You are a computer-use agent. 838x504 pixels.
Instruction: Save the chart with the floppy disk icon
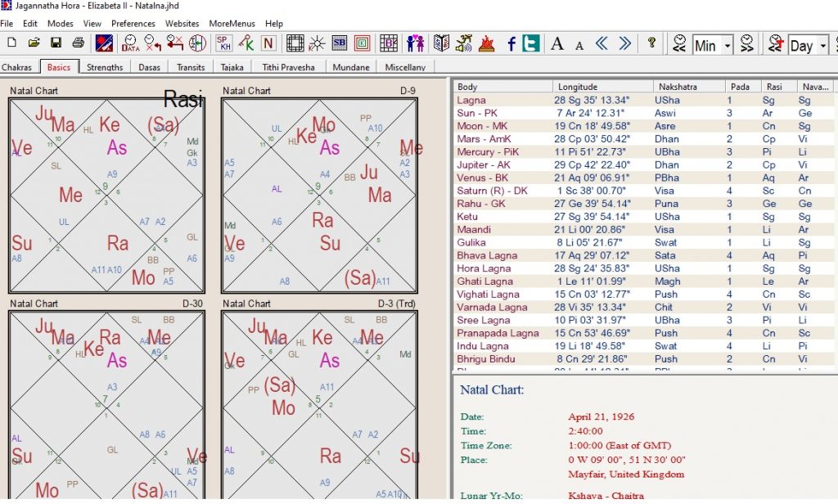(56, 43)
